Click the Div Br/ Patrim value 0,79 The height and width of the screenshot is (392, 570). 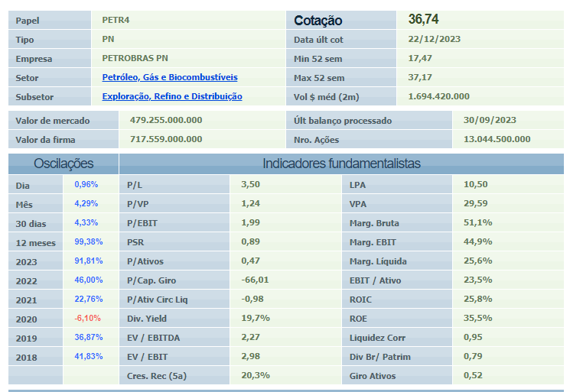[x=473, y=356]
